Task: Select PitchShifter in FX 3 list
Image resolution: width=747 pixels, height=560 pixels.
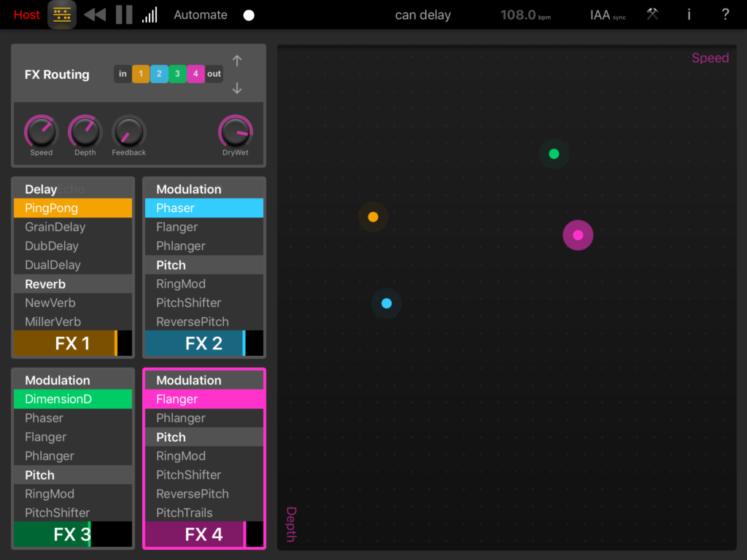Action: click(73, 513)
